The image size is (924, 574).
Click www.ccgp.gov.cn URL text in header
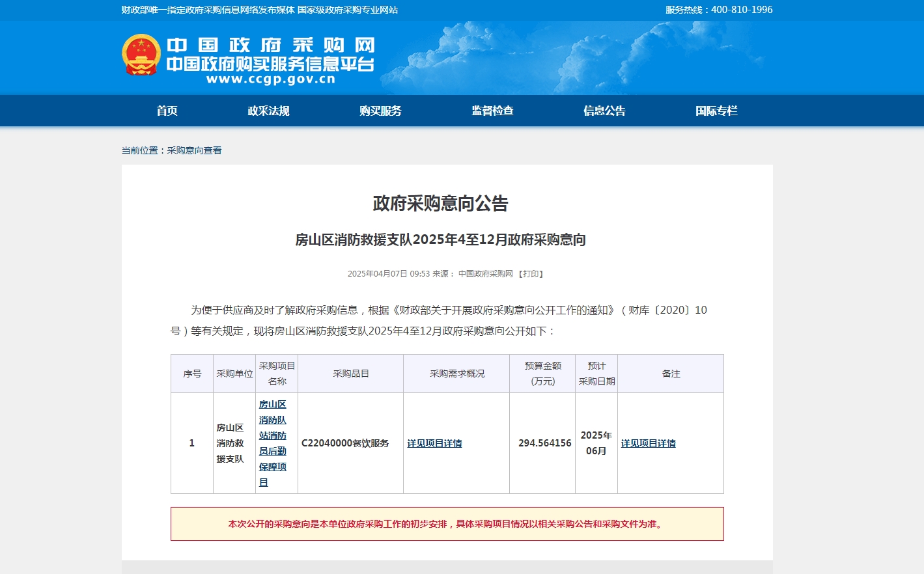pos(271,79)
